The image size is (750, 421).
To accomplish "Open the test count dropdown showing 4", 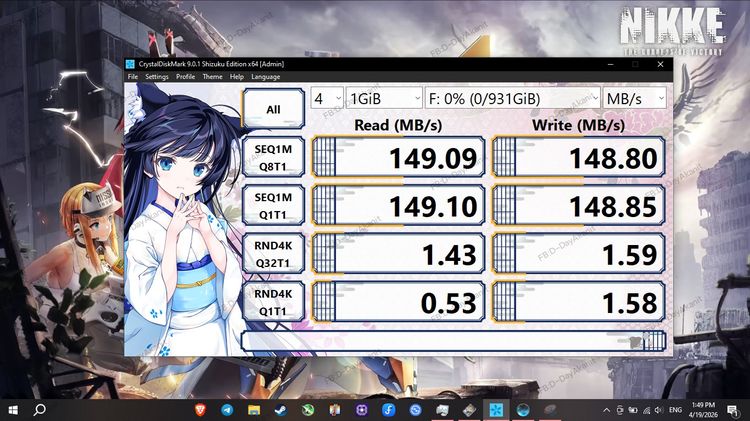I will 325,98.
